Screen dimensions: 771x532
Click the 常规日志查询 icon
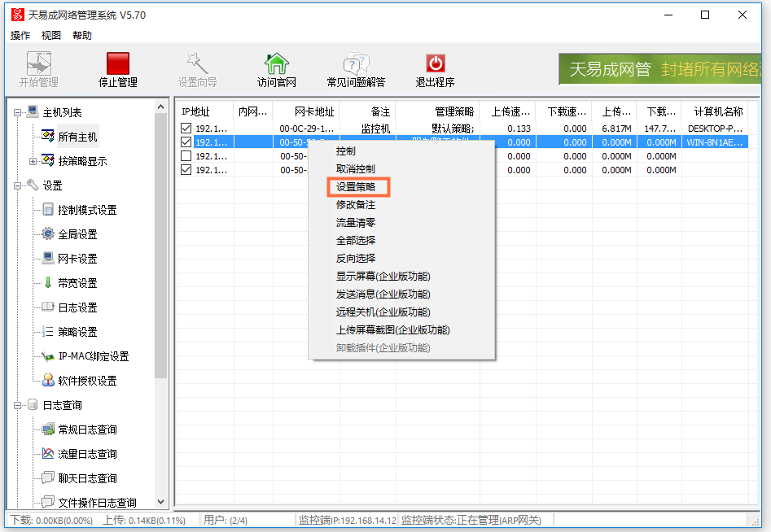[x=48, y=430]
